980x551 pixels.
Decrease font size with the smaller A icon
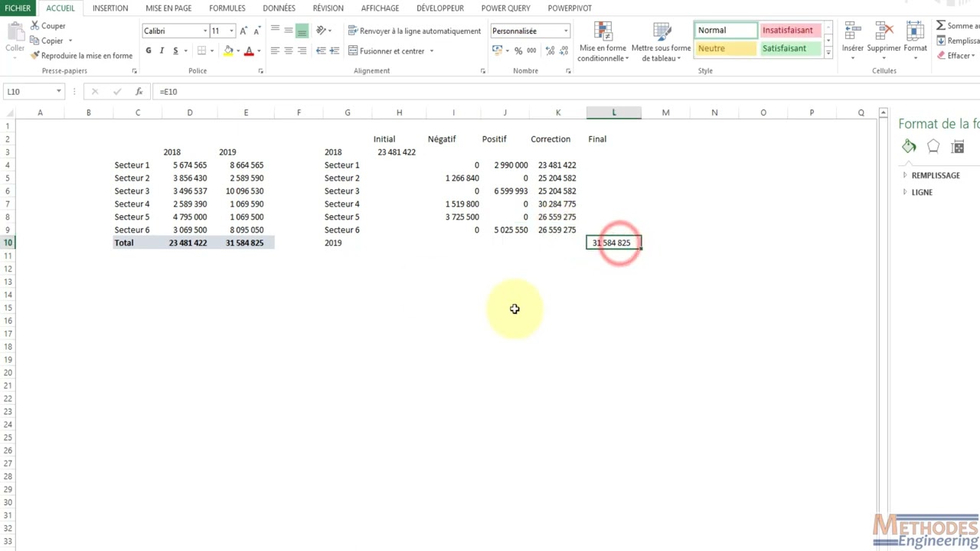click(256, 31)
